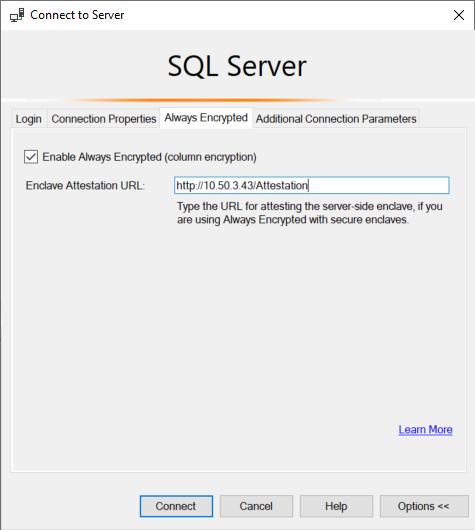Open Additional Connection Parameters tab
This screenshot has width=475, height=530.
pyautogui.click(x=336, y=119)
